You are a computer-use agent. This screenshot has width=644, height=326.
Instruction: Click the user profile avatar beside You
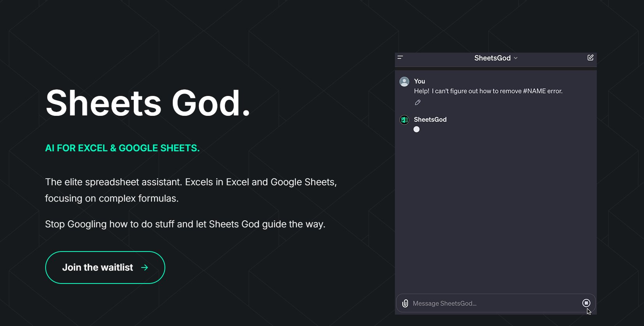[x=404, y=81]
